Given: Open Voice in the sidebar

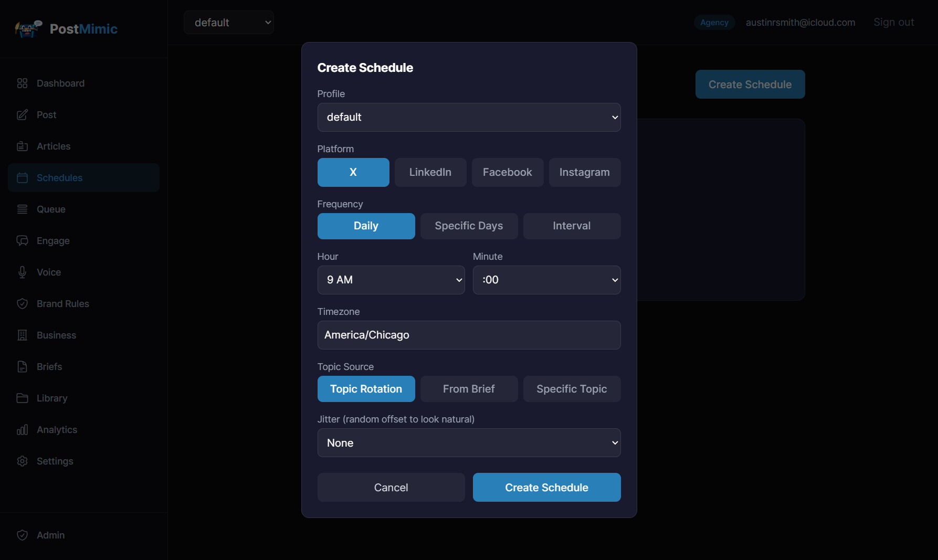Looking at the screenshot, I should point(84,272).
